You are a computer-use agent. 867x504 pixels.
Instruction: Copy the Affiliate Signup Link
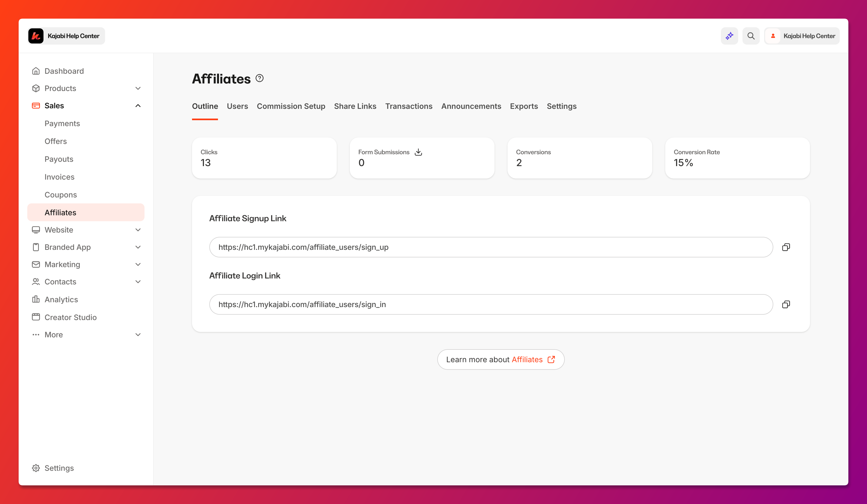[786, 247]
